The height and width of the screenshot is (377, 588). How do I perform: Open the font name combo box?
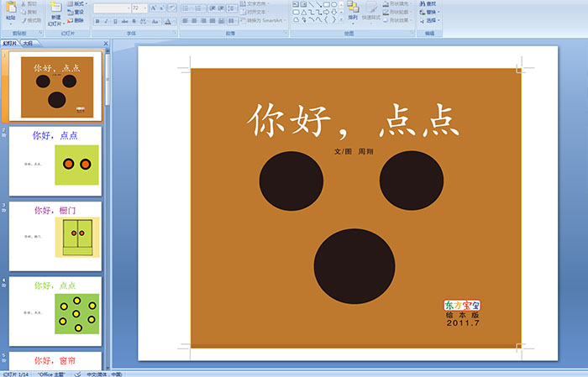click(x=112, y=8)
